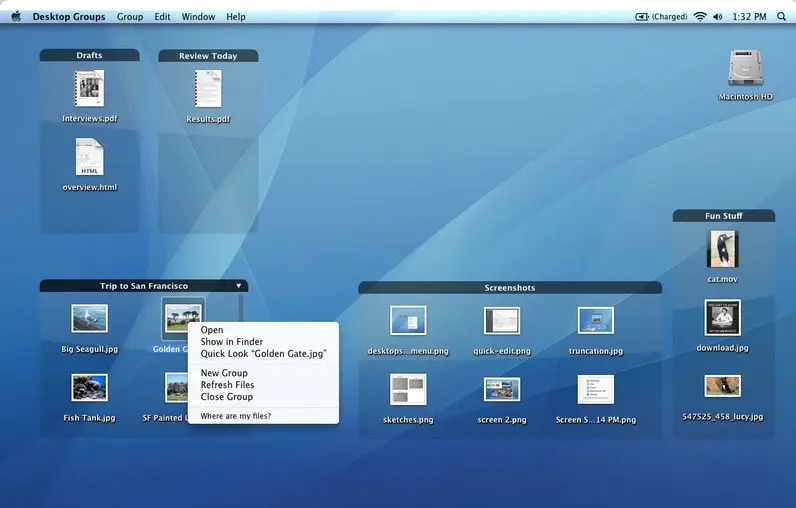This screenshot has height=508, width=796.
Task: Select the truncation.jpg thumbnail
Action: point(595,320)
